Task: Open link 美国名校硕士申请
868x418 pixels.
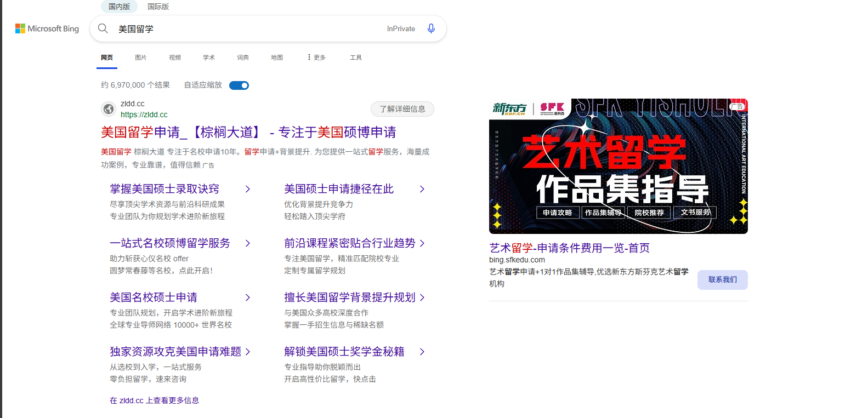Action: 154,297
